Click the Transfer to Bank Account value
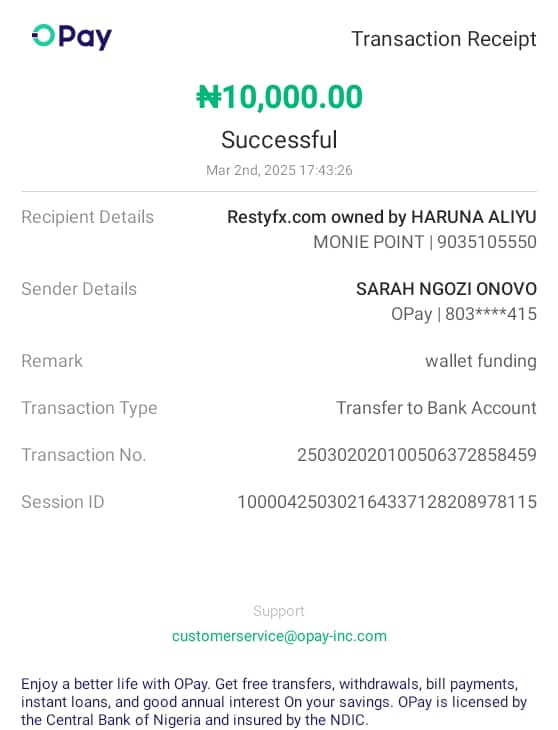 click(436, 408)
